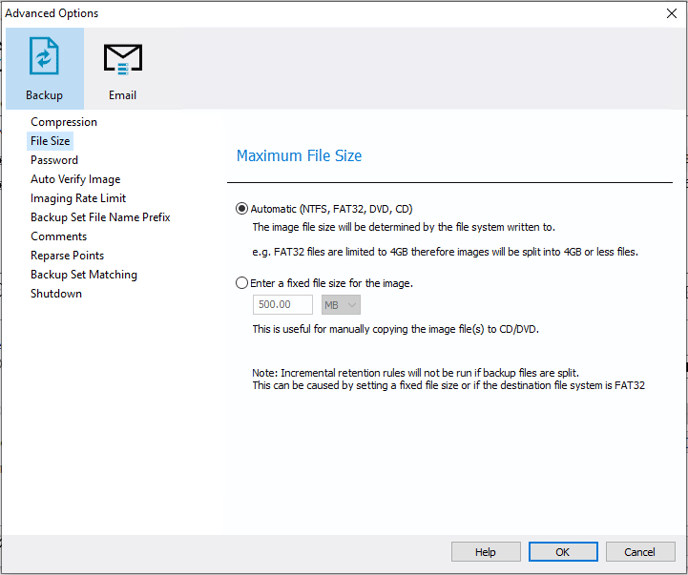Select the Backup icon tab
The width and height of the screenshot is (688, 575).
(x=45, y=69)
